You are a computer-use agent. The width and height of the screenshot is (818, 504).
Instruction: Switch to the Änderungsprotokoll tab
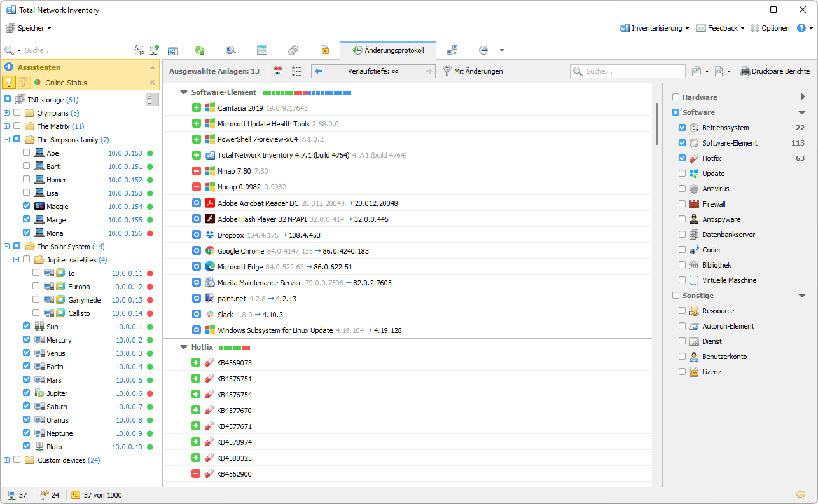coord(388,50)
